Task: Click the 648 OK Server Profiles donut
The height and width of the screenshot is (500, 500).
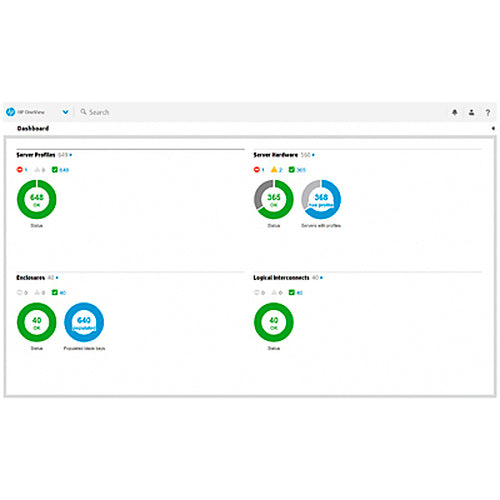Action: (37, 199)
